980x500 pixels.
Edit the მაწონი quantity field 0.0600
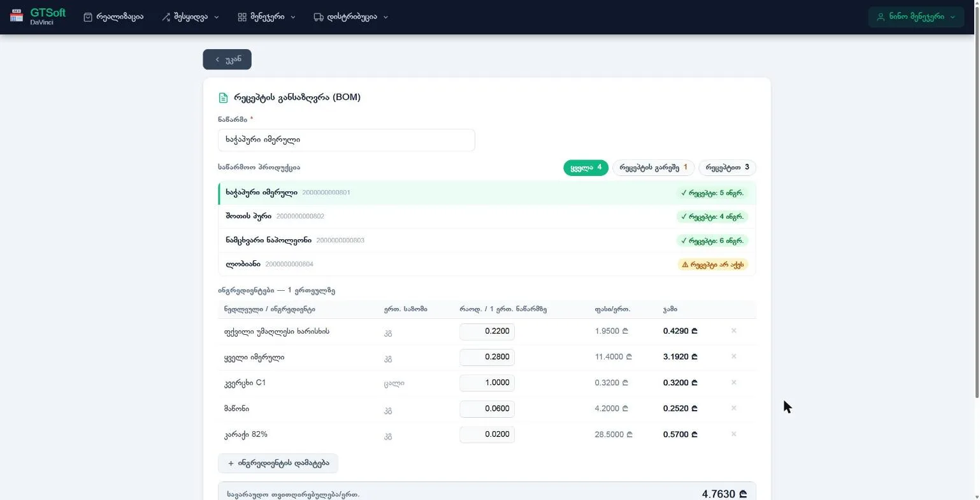click(x=487, y=409)
